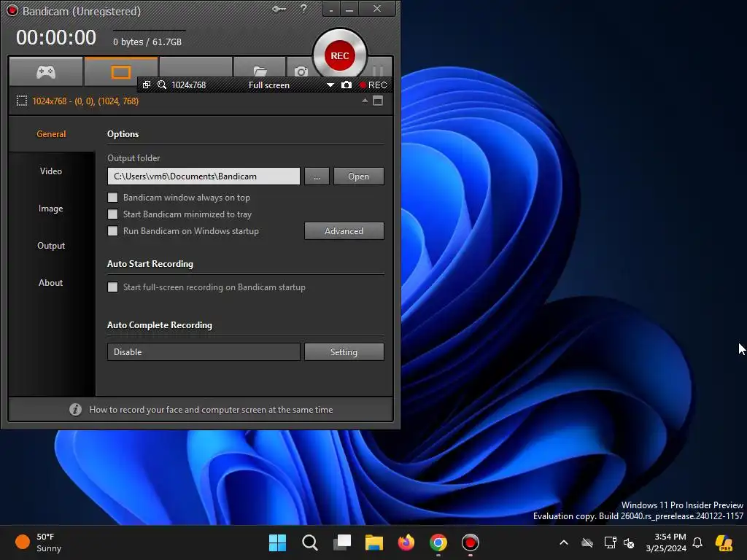Click the Advanced button
Image resolution: width=747 pixels, height=560 pixels.
point(344,231)
